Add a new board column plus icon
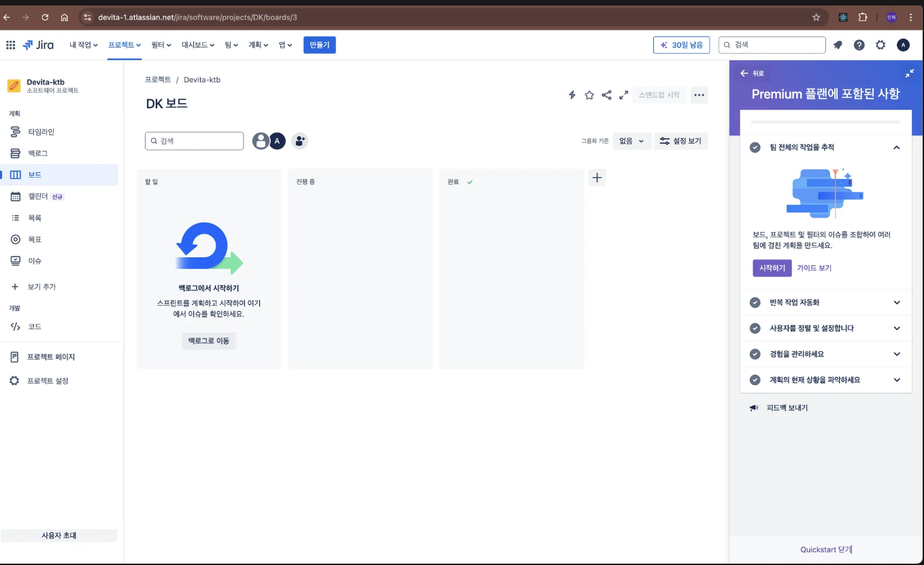The width and height of the screenshot is (924, 565). click(597, 178)
